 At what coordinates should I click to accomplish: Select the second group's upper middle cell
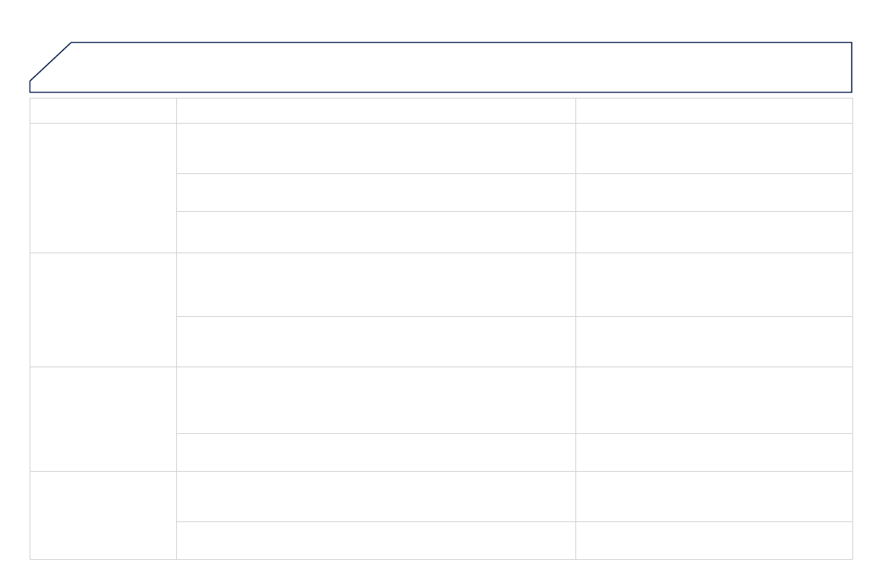(376, 284)
